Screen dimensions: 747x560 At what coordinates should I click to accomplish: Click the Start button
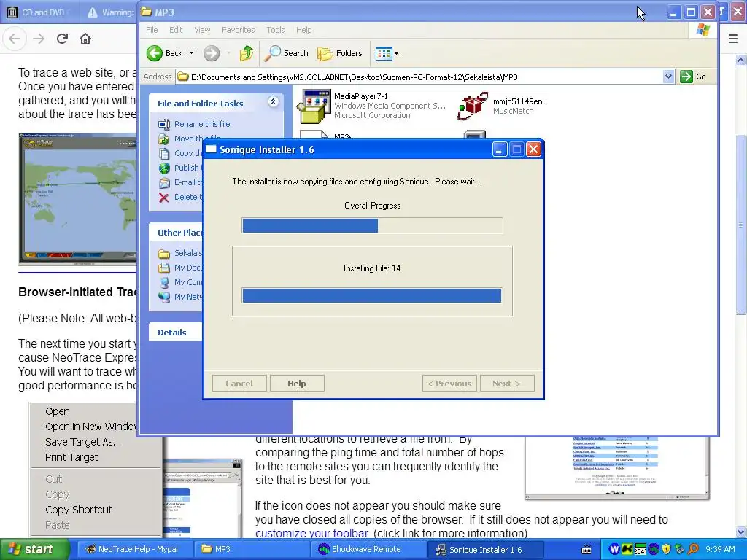click(x=34, y=550)
